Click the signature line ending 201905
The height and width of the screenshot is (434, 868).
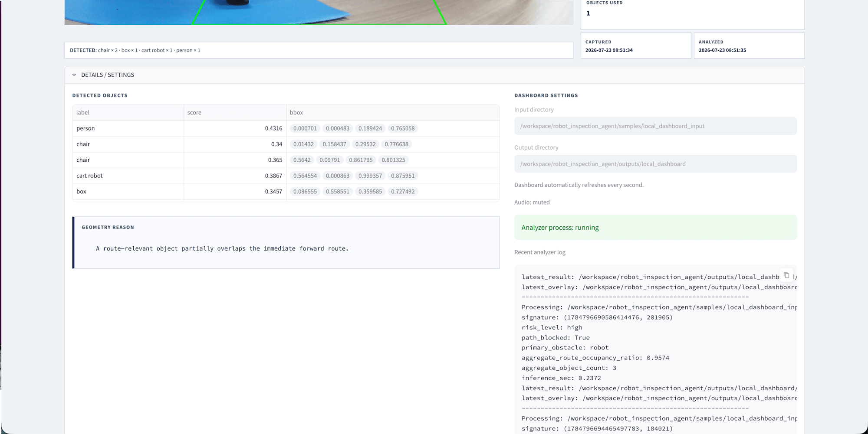597,317
